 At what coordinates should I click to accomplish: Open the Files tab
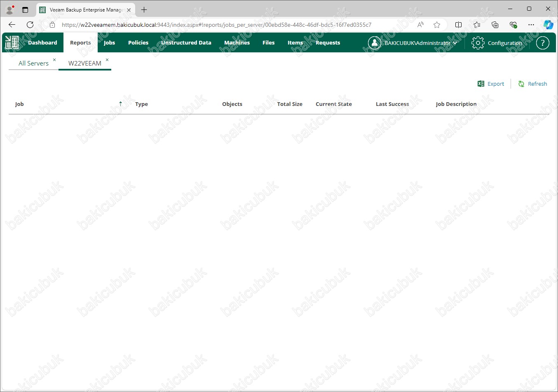[x=268, y=42]
